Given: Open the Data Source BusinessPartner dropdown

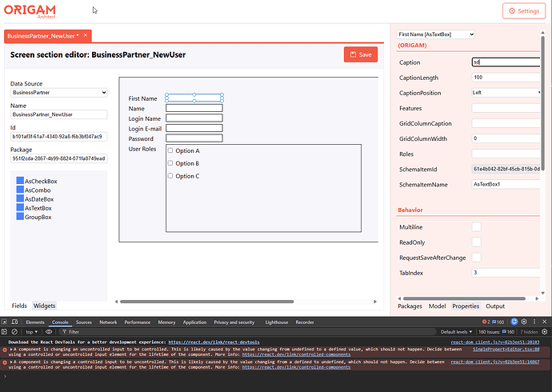Looking at the screenshot, I should point(58,93).
